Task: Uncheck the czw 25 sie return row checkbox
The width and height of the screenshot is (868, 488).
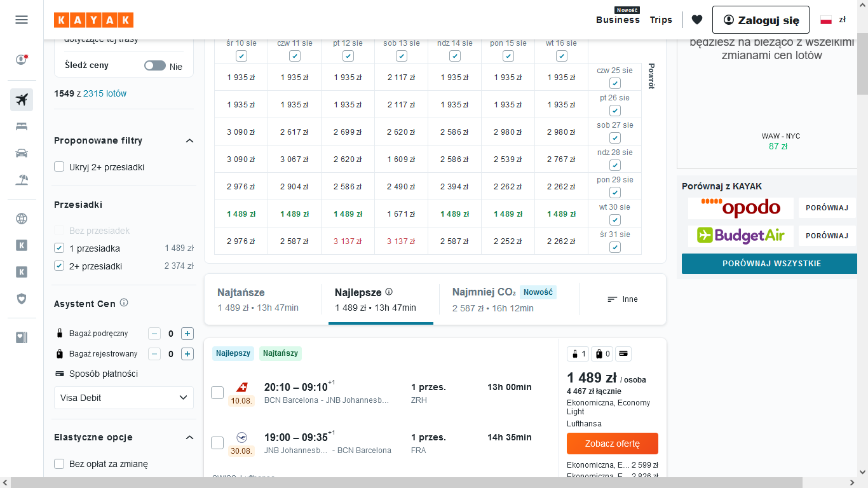Action: (x=615, y=83)
